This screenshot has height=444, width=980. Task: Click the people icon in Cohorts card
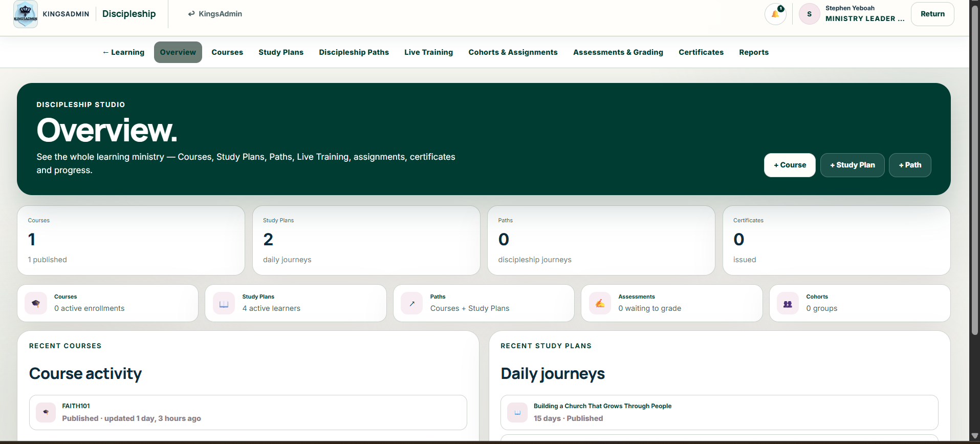pyautogui.click(x=788, y=304)
